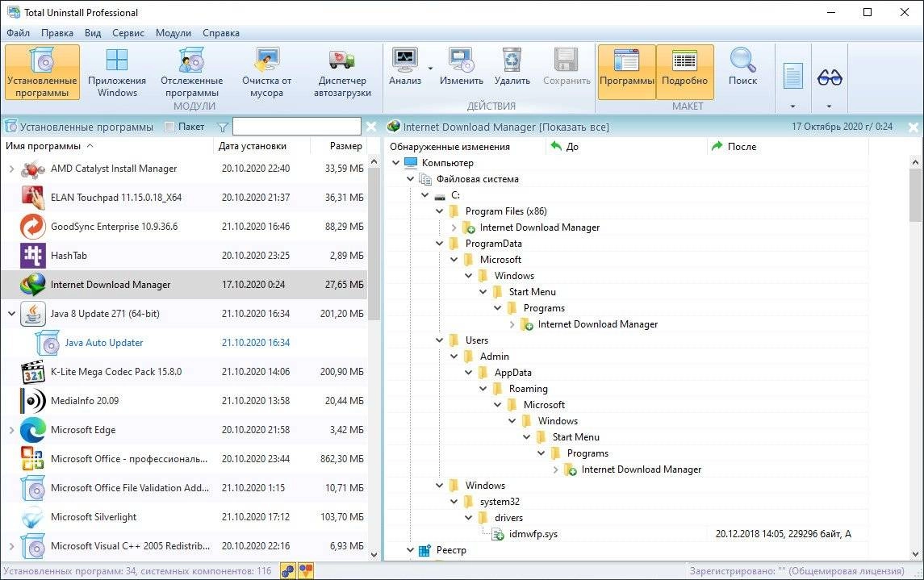
Task: Select the Java Auto Updater entry
Action: click(104, 343)
